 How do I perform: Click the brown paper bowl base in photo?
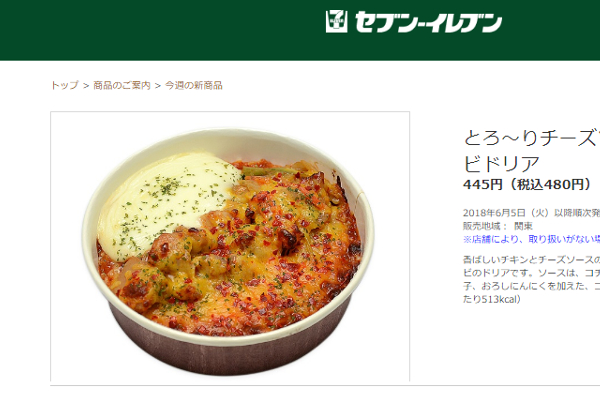tap(230, 350)
